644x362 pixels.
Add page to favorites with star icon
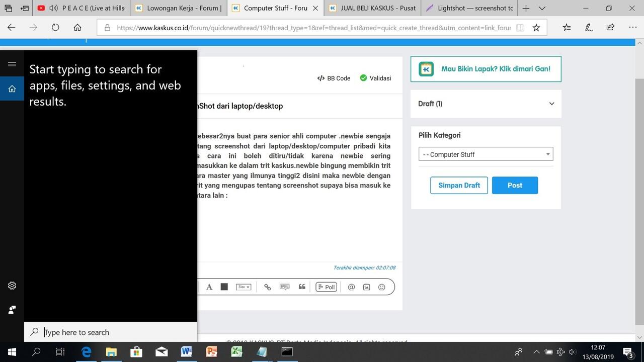536,28
